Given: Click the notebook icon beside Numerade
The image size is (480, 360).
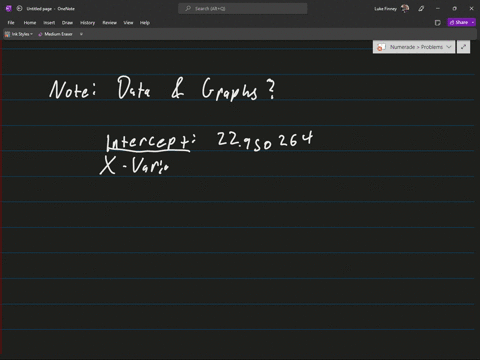Looking at the screenshot, I should [x=380, y=47].
